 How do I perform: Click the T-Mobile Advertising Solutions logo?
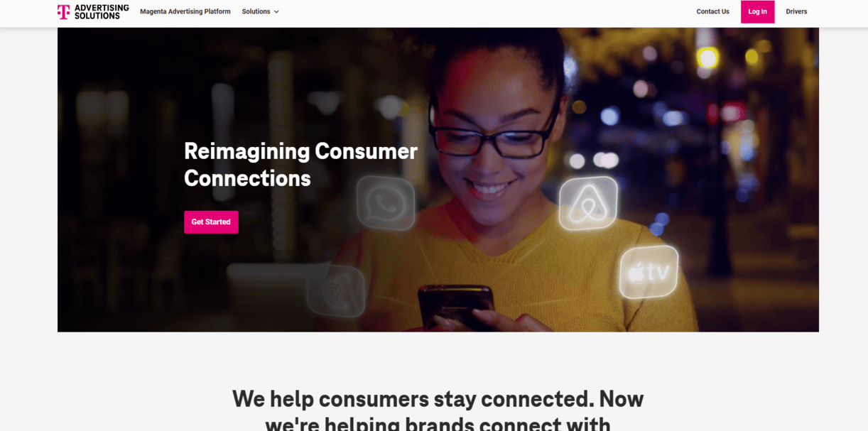pos(93,11)
